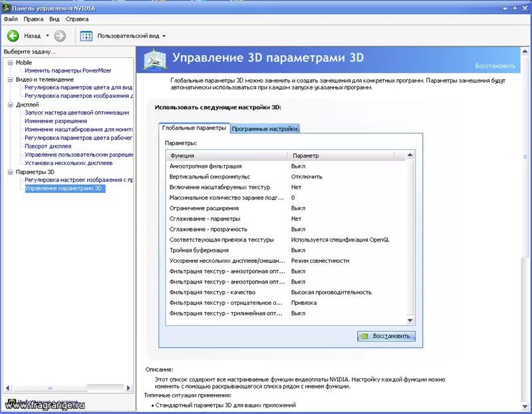The width and height of the screenshot is (532, 414).
Task: Click the main page scroll up arrow
Action: 525,52
